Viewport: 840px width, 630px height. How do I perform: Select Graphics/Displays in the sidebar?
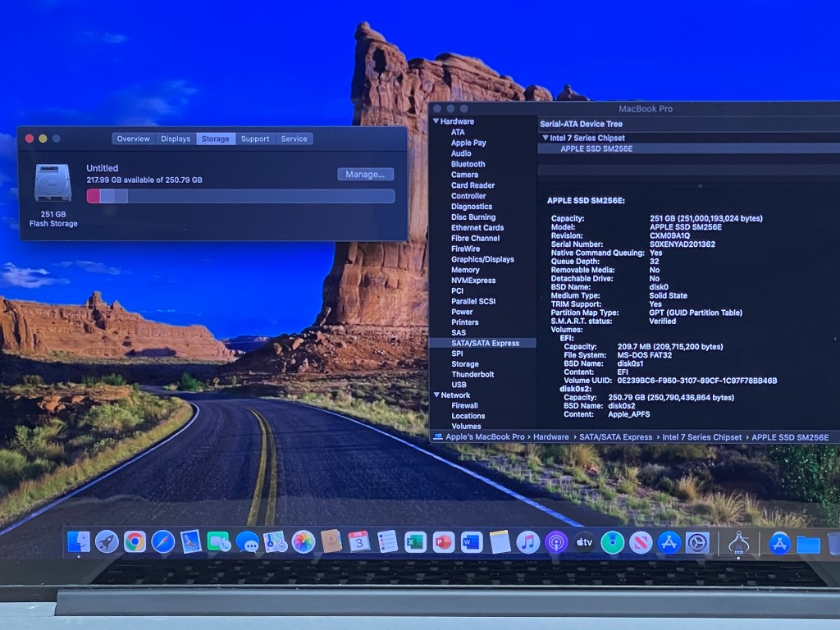click(482, 259)
